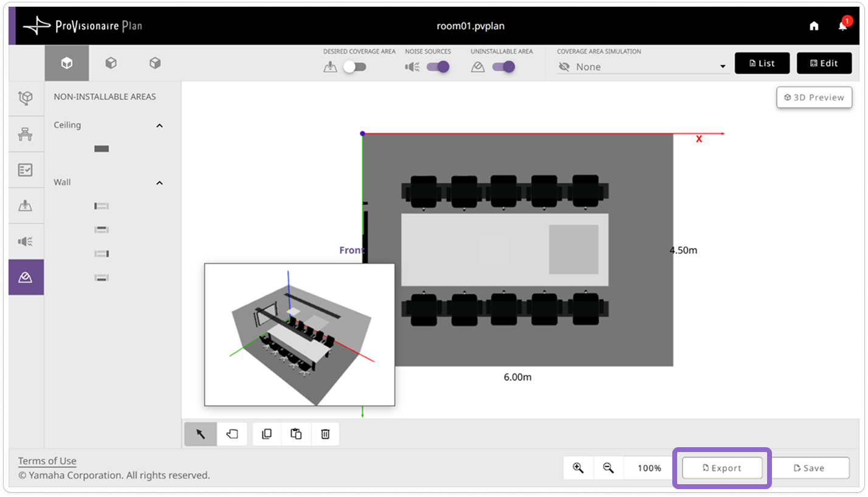Click the 6.00m width dimension label
Viewport: 868px width, 497px height.
[x=518, y=377]
